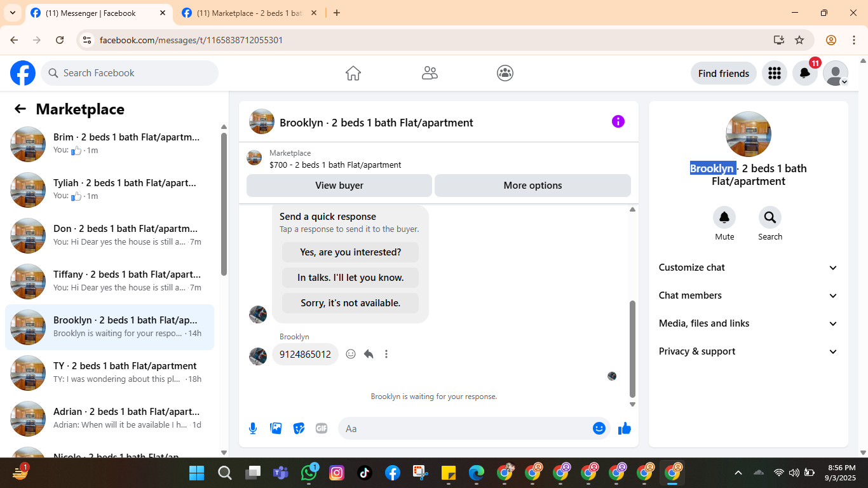The width and height of the screenshot is (868, 488).
Task: Bookmark this page with the star icon
Action: point(799,40)
